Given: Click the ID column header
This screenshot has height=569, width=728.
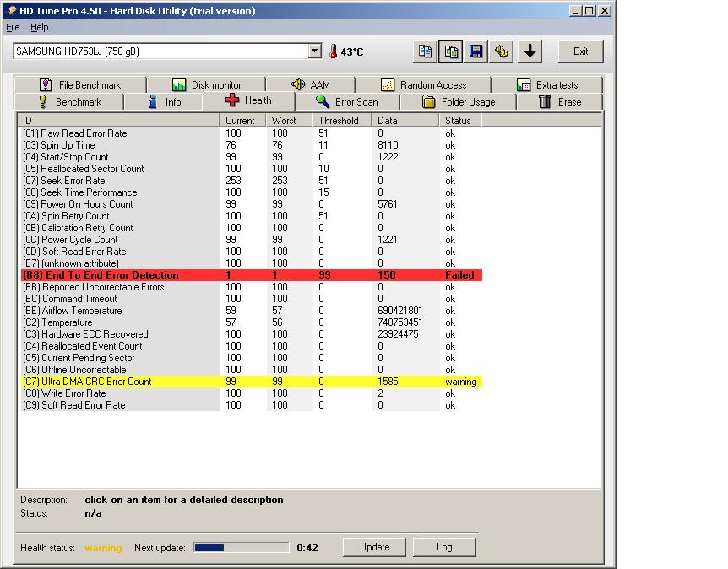Looking at the screenshot, I should pyautogui.click(x=118, y=120).
